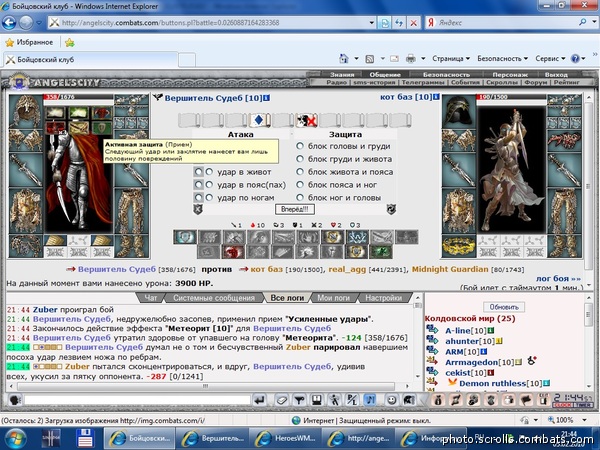600x450 pixels.
Task: Expand the address bar URL dropdown
Action: coord(371,23)
